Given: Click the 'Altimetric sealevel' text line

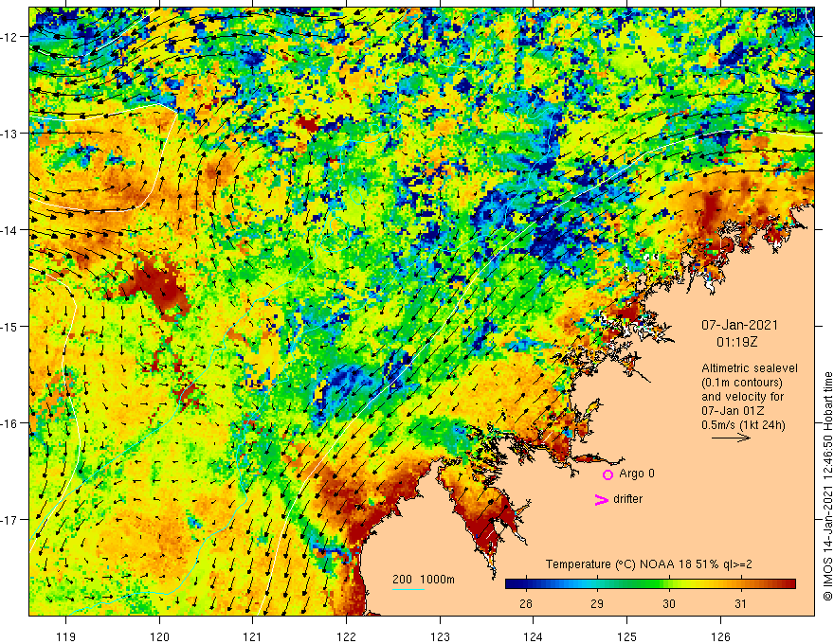Looking at the screenshot, I should click(x=750, y=368).
